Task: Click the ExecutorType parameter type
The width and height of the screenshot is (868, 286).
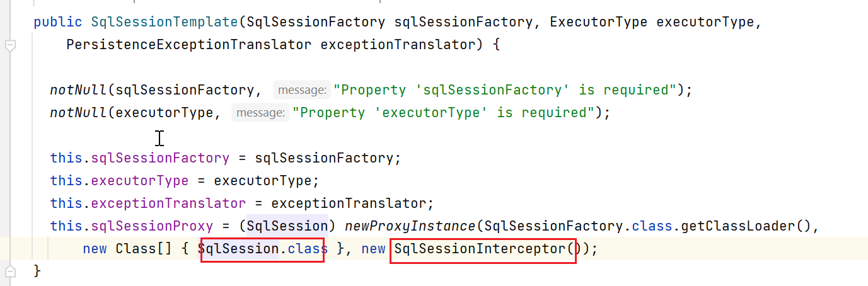Action: click(598, 22)
